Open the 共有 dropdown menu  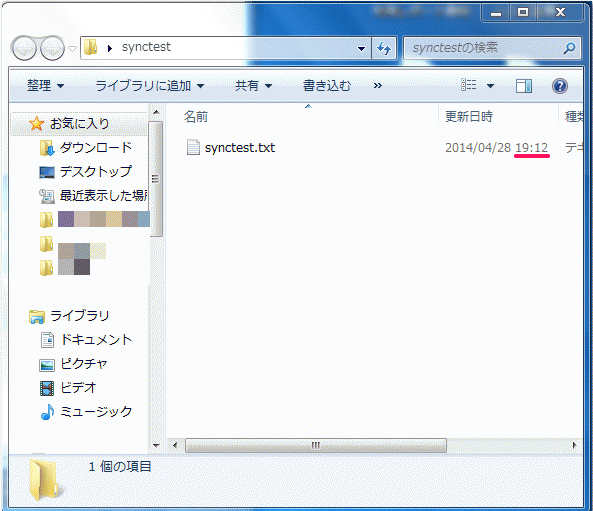(253, 86)
